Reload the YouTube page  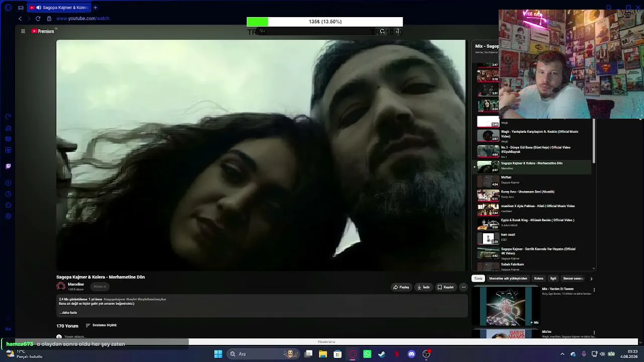click(38, 19)
